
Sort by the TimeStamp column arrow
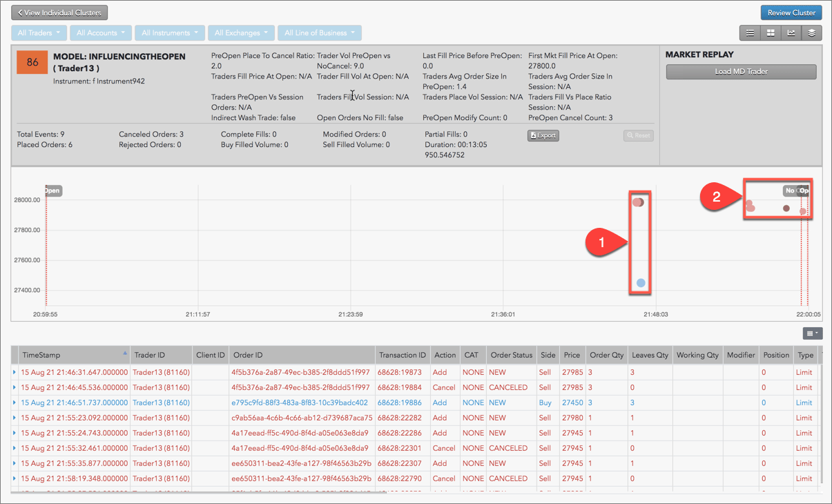click(x=125, y=353)
